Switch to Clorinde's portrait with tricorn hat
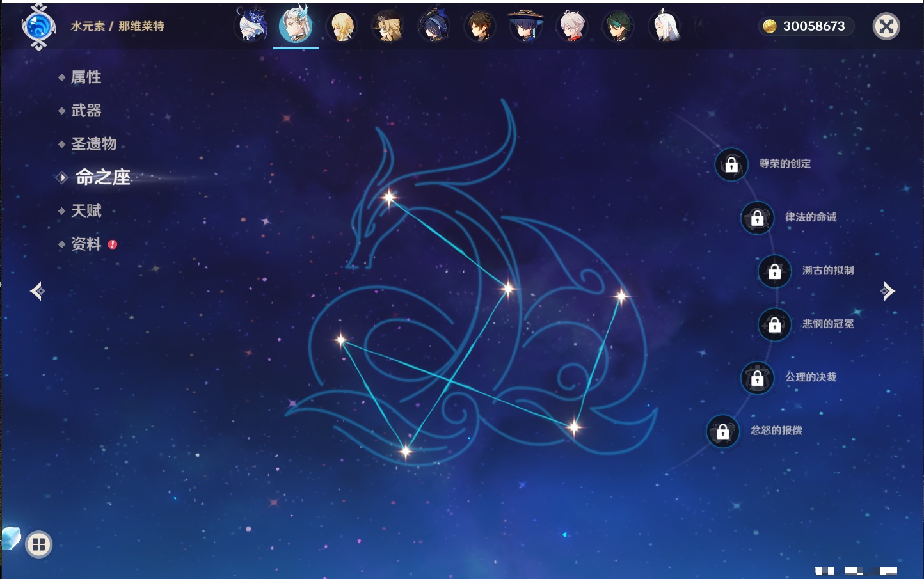Viewport: 924px width, 579px height. click(x=433, y=26)
